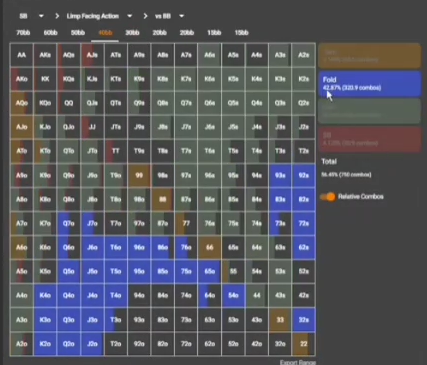Click the AA hand cell
This screenshot has width=427, height=365.
tap(22, 55)
